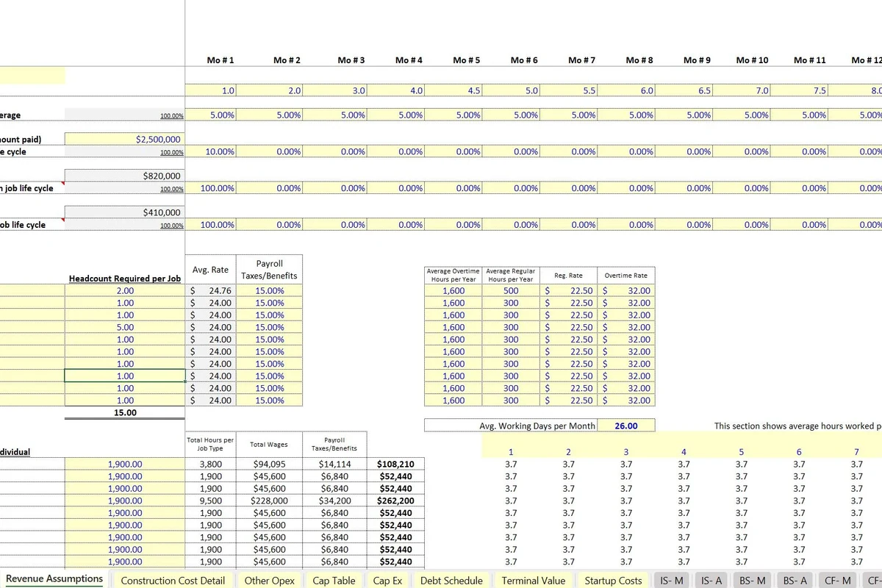
Task: Click Average Overtime Hours per Year header
Action: tap(453, 275)
